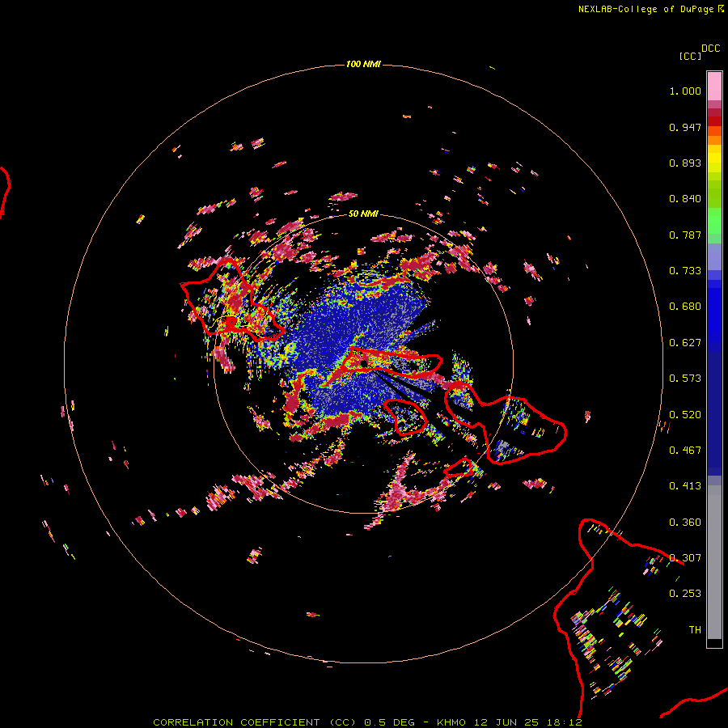Pick the red swatch near 0.947
Viewport: 728px width, 728px height.
(714, 121)
